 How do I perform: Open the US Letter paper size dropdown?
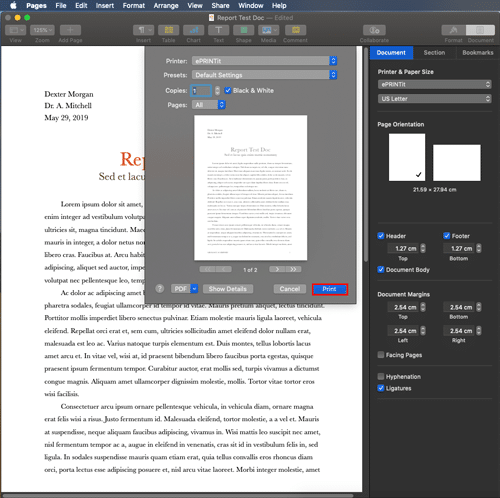(x=434, y=99)
